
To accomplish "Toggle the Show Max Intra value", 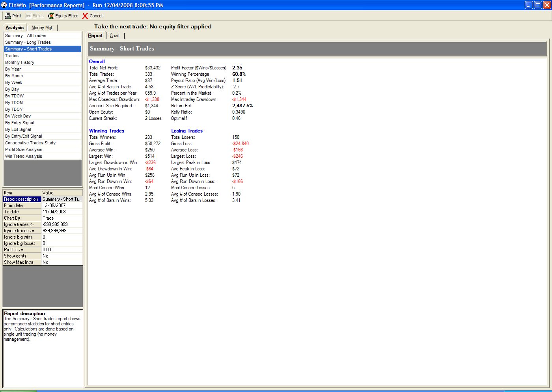I will coord(62,262).
